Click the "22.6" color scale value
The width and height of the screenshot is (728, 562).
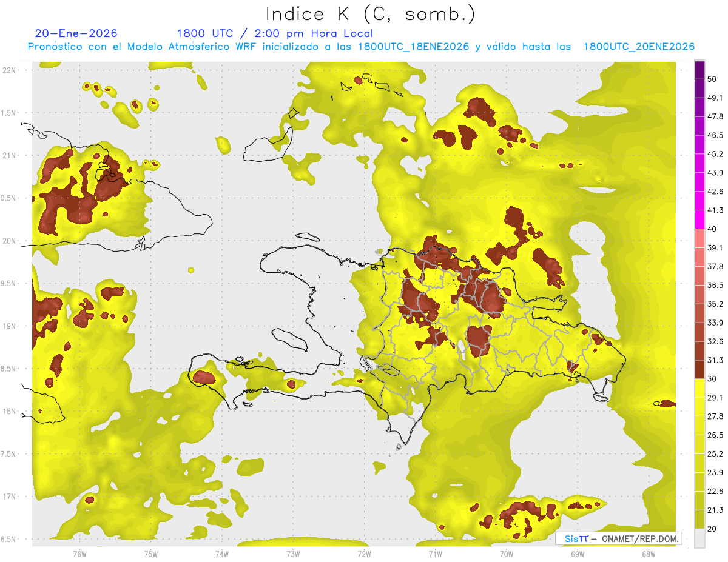(715, 492)
